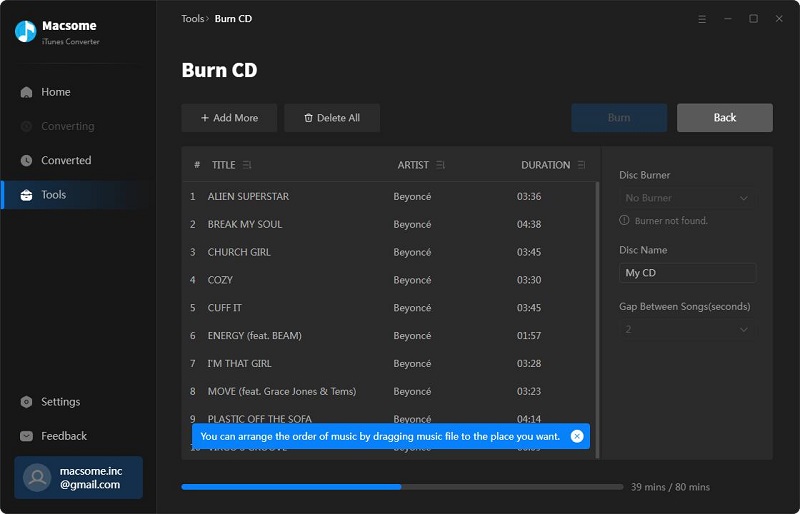Click the Add More button
The width and height of the screenshot is (800, 514).
click(x=229, y=118)
